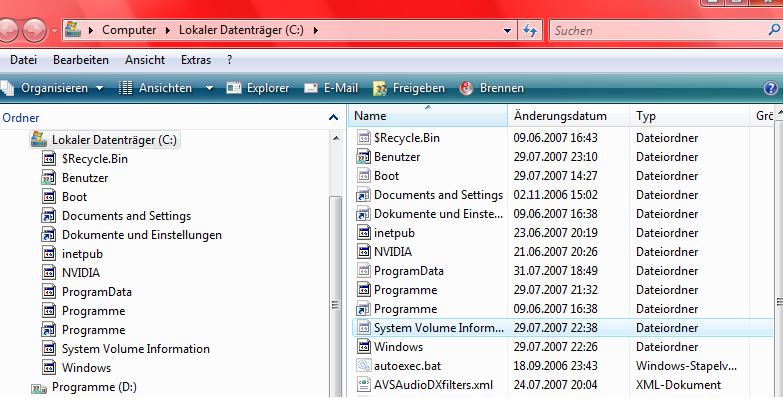Click date 31.07.2007 18:49 of ProgramData
The image size is (783, 401).
click(555, 271)
